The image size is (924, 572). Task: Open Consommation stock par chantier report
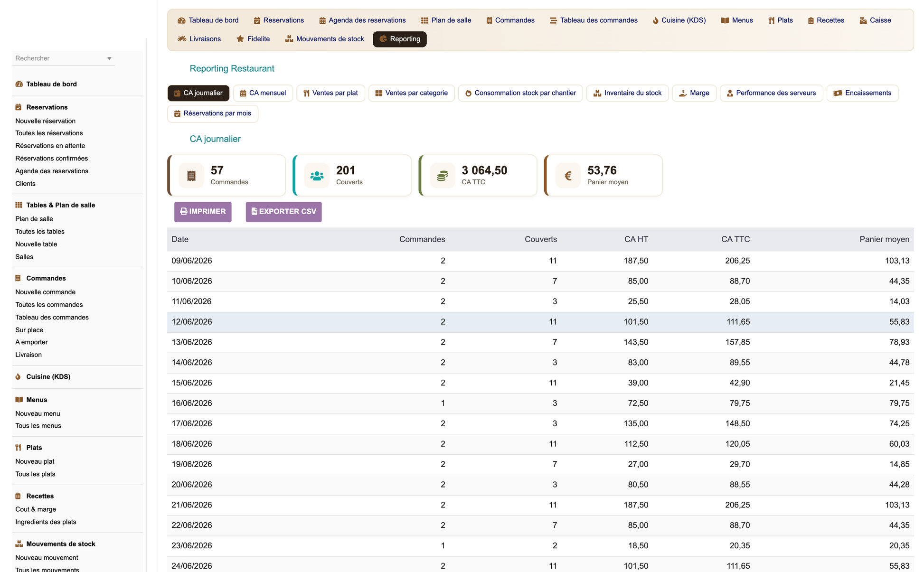(520, 93)
